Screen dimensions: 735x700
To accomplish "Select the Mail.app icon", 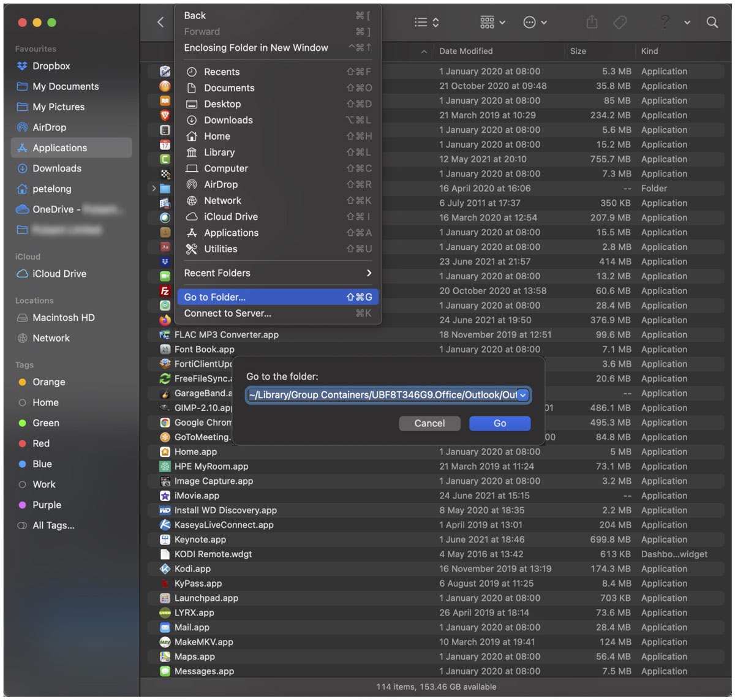I will click(x=165, y=628).
